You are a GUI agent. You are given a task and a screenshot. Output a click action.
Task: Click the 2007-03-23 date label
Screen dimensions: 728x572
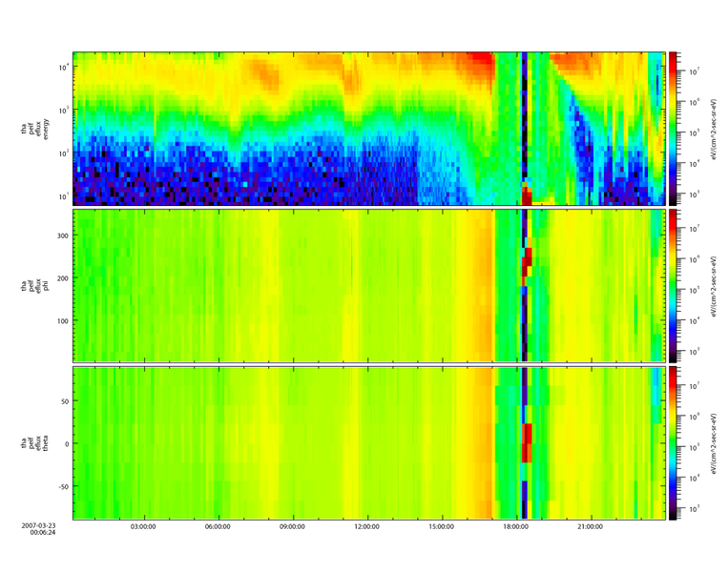pyautogui.click(x=46, y=525)
